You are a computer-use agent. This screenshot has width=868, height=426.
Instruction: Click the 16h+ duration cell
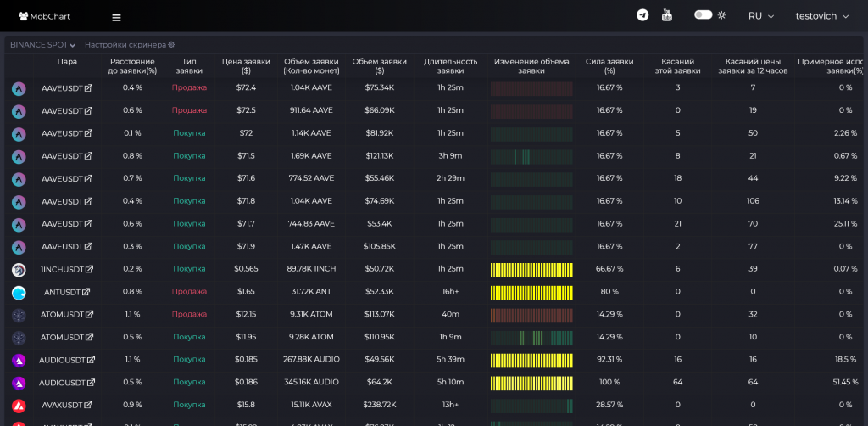point(451,291)
